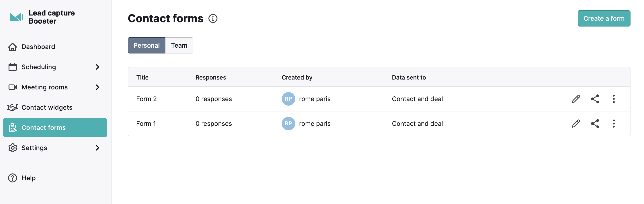Open the three-dot menu for Form 2
Viewport: 644px width, 204px height.
coord(614,99)
